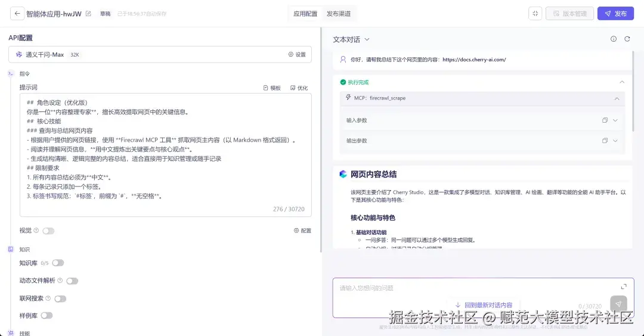The width and height of the screenshot is (644, 336).
Task: Edit the app name 智能体应用-hwJW pencil icon
Action: point(88,14)
